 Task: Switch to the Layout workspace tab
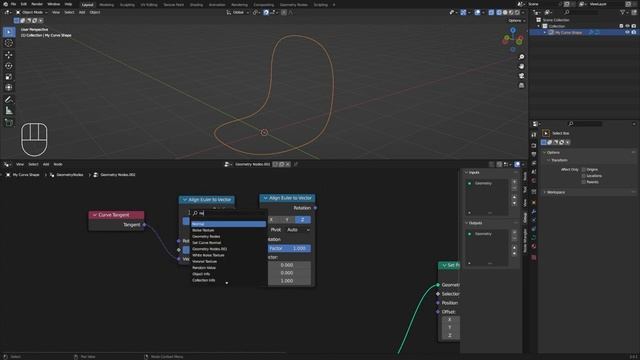tap(87, 4)
